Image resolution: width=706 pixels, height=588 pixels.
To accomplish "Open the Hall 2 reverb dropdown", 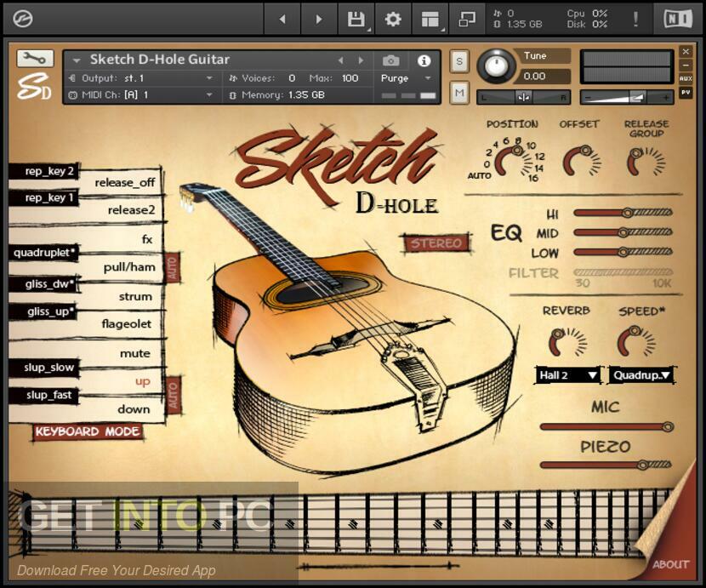I will click(x=568, y=374).
